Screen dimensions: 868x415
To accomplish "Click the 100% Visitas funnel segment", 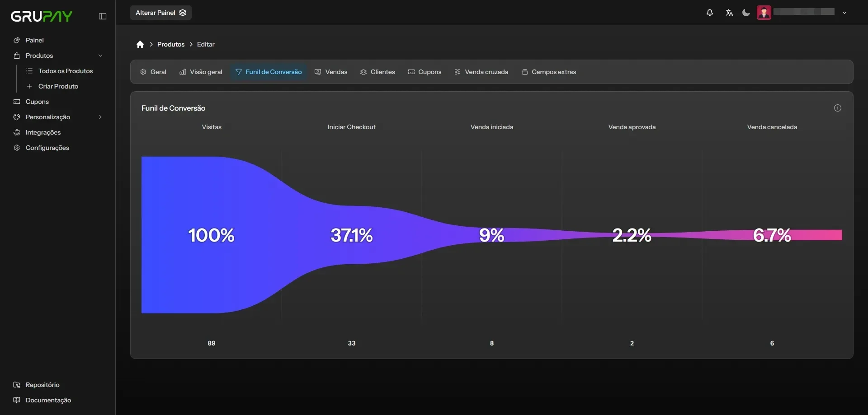I will point(211,235).
